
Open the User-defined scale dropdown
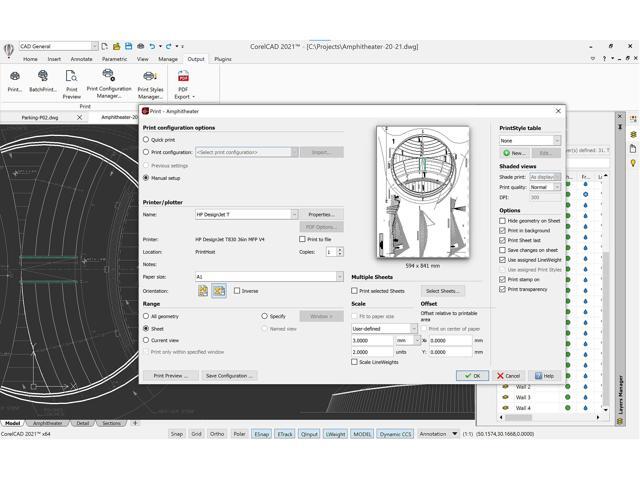(x=413, y=329)
